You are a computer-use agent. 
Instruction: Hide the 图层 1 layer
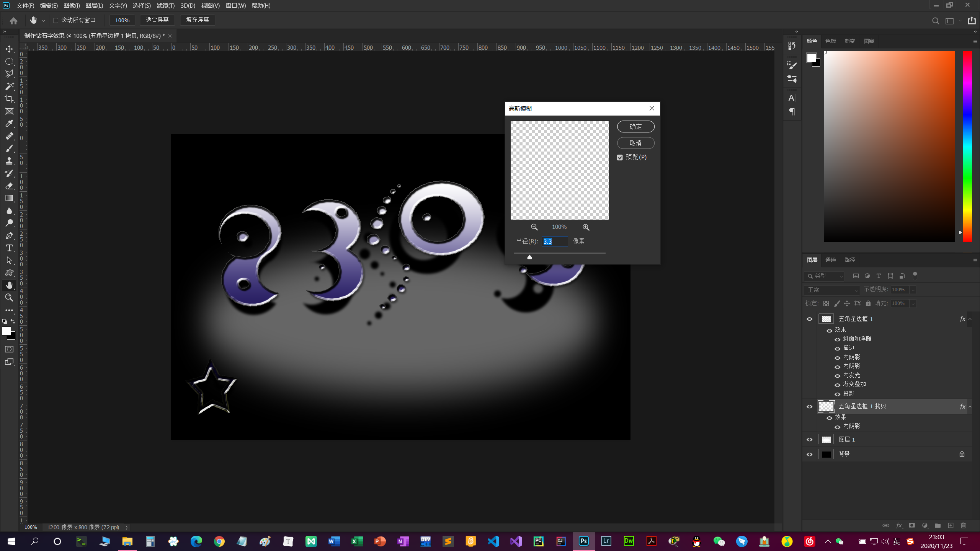tap(810, 440)
